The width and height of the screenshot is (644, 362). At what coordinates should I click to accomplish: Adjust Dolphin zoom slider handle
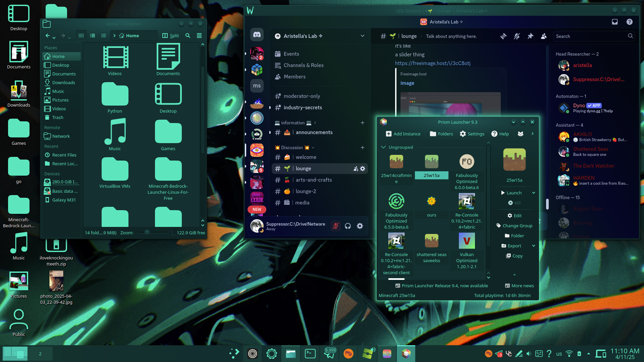pos(147,232)
